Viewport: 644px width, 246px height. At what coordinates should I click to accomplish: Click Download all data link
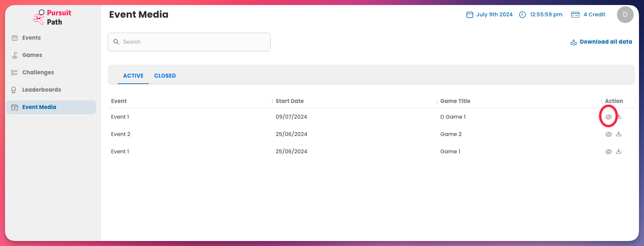tap(601, 42)
